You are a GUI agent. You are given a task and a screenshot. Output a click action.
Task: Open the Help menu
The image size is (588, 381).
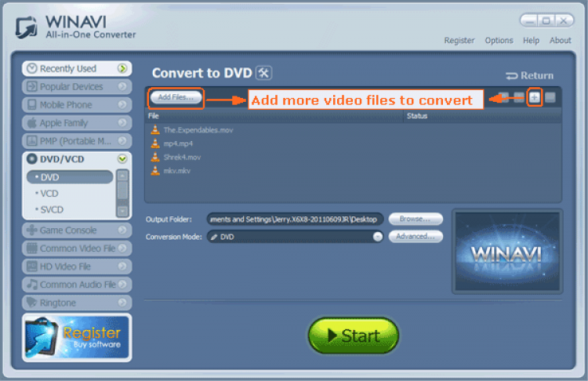coord(531,41)
